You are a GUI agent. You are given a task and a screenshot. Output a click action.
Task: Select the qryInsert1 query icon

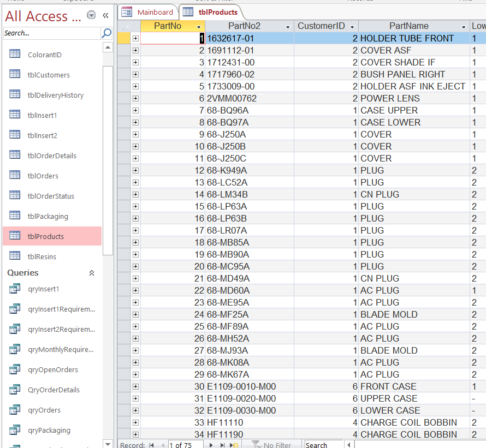(15, 289)
